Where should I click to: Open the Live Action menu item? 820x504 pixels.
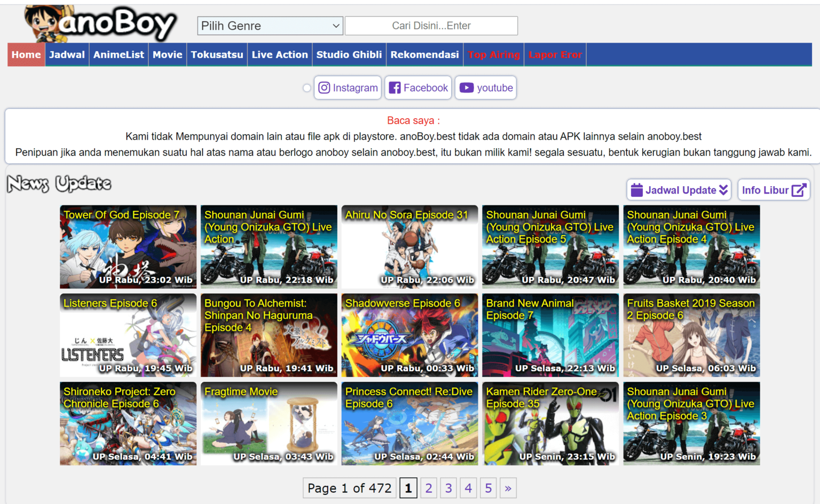coord(280,54)
